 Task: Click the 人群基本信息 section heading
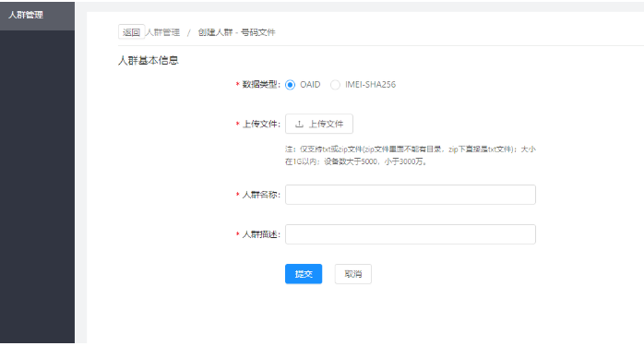coord(149,60)
